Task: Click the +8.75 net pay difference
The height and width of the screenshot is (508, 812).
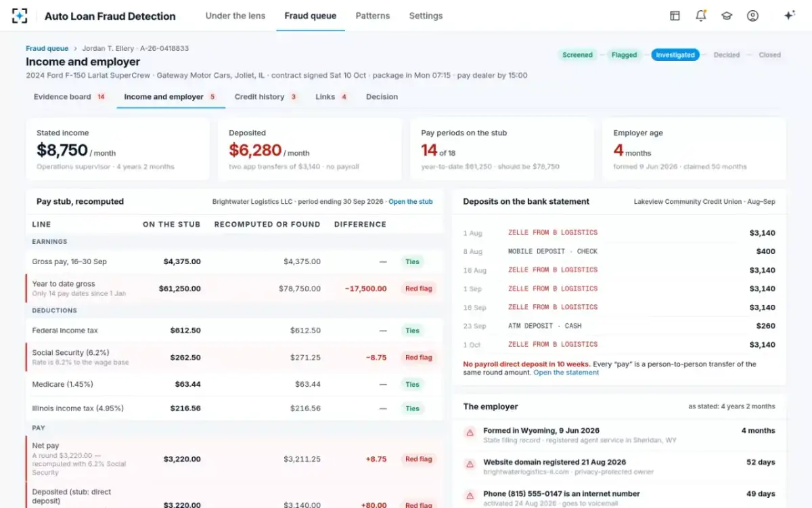Action: (x=376, y=459)
